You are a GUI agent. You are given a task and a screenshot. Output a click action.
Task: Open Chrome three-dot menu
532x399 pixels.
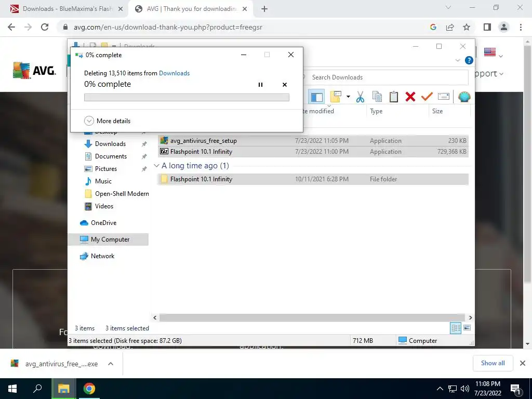click(521, 27)
